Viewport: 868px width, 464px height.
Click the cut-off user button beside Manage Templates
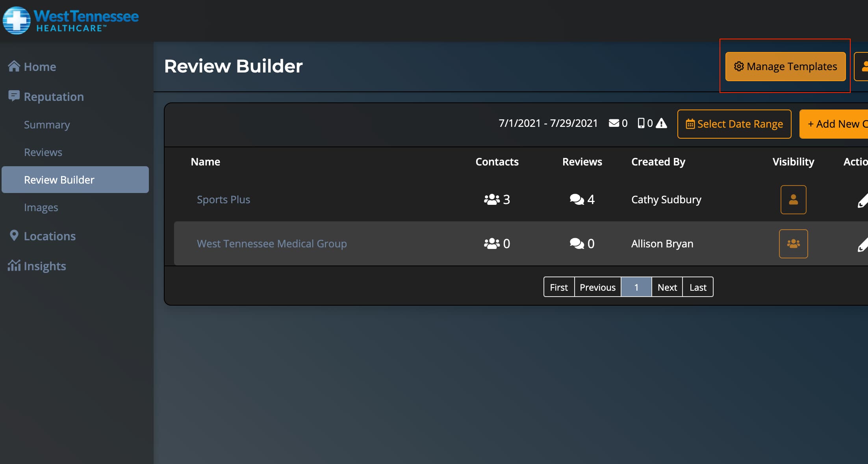tap(861, 67)
